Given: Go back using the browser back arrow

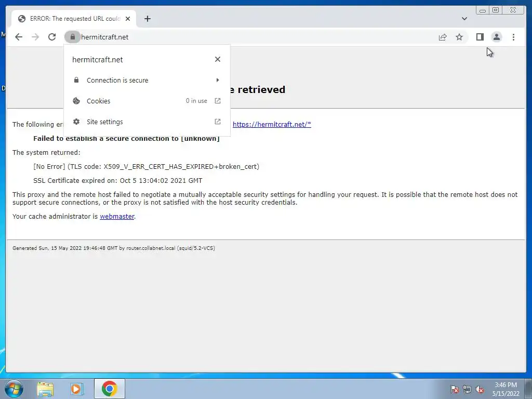Looking at the screenshot, I should [19, 37].
